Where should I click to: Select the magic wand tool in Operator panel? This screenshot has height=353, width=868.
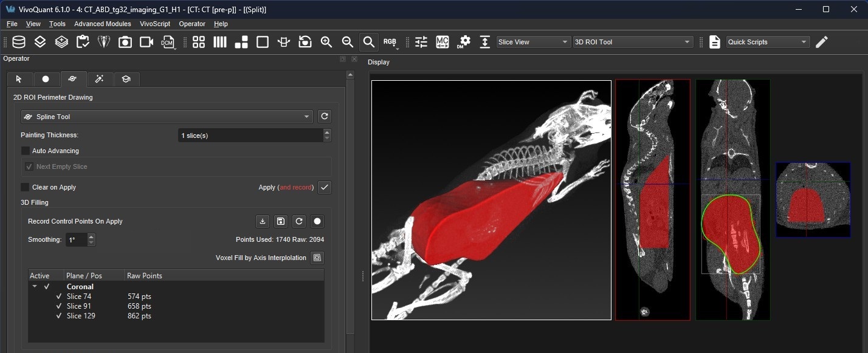coord(100,79)
